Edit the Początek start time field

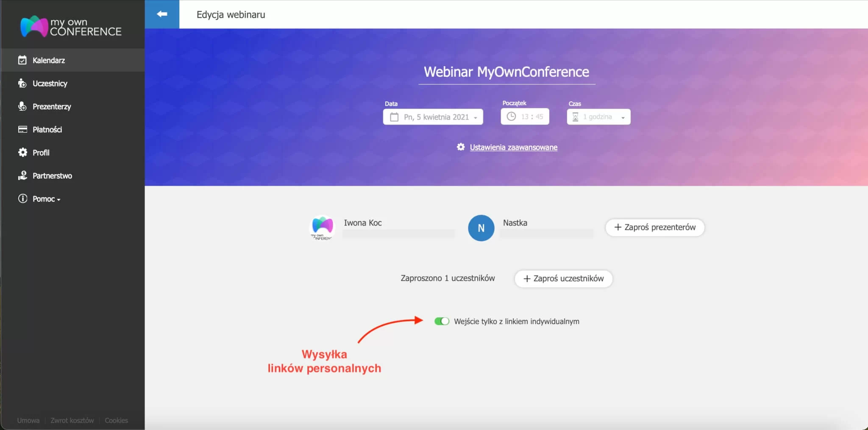click(525, 117)
